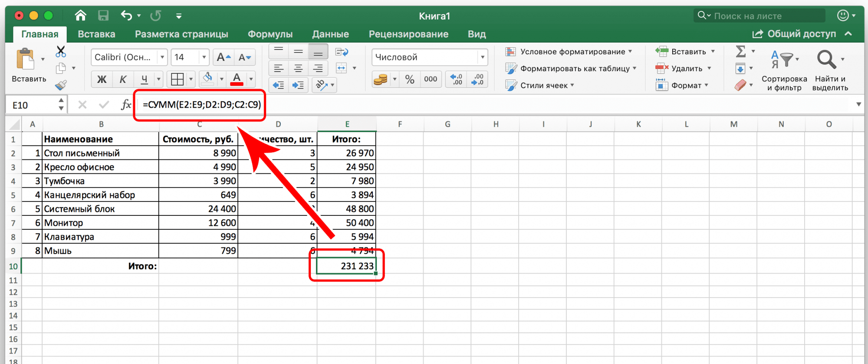868x364 pixels.
Task: Click the Merge cells icon
Action: pyautogui.click(x=342, y=68)
